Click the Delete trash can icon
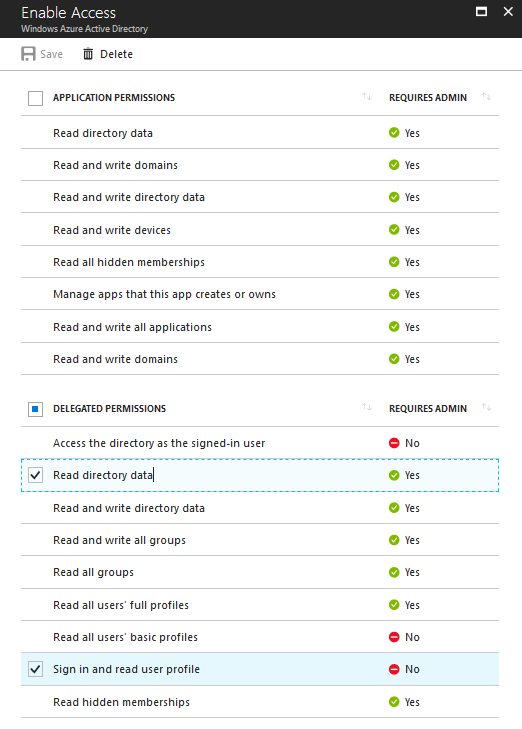 pos(88,54)
